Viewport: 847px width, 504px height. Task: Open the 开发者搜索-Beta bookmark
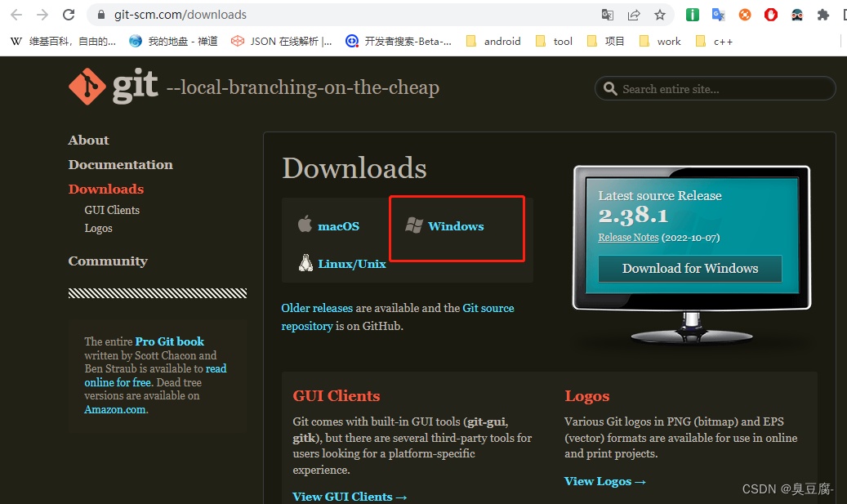pos(399,41)
